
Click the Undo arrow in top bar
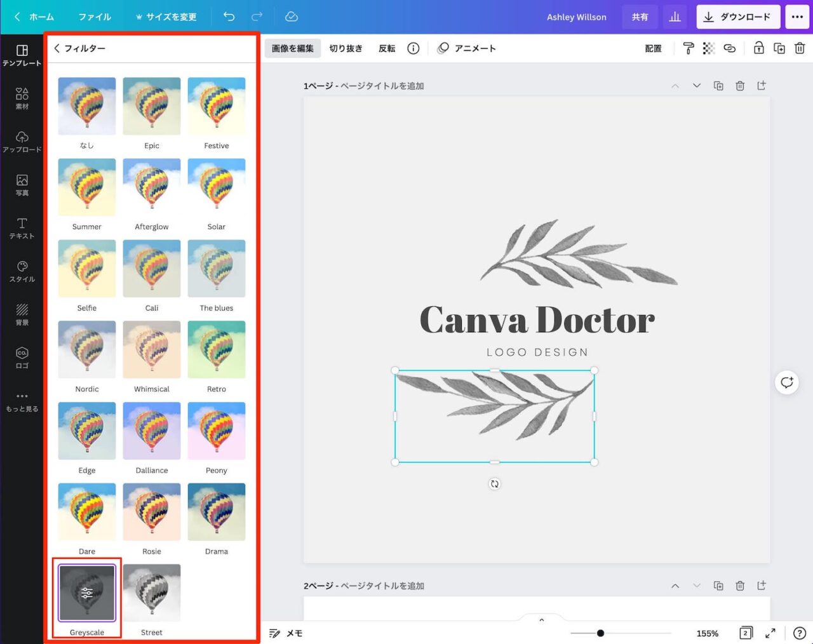click(229, 17)
